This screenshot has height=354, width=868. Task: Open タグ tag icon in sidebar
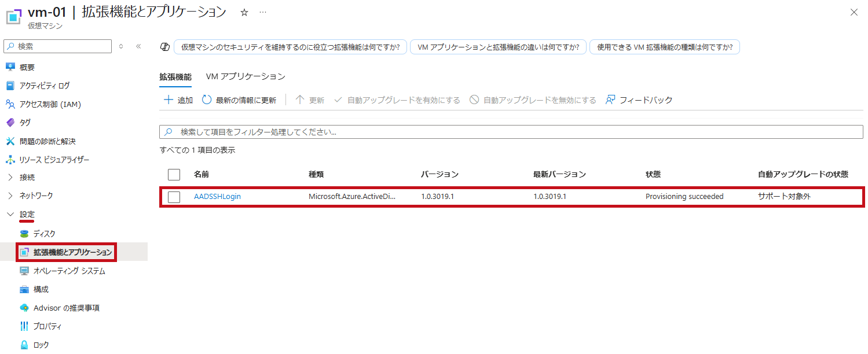pyautogui.click(x=10, y=123)
